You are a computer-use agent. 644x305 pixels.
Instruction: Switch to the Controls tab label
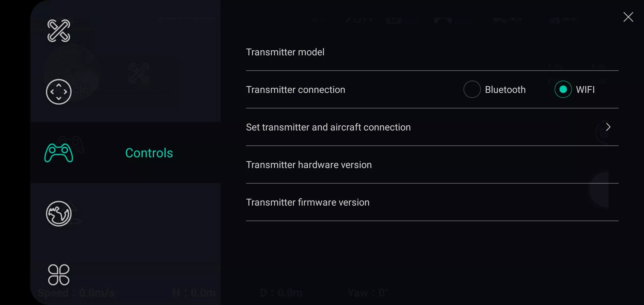149,153
